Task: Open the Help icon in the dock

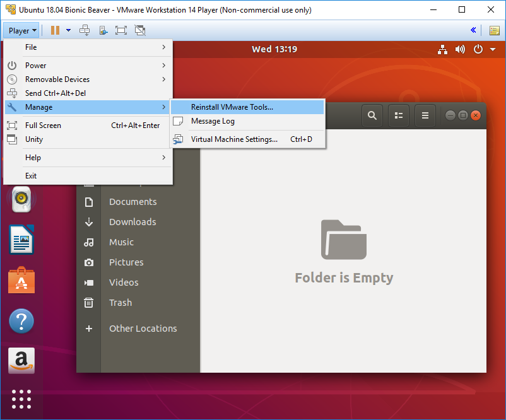Action: point(21,321)
